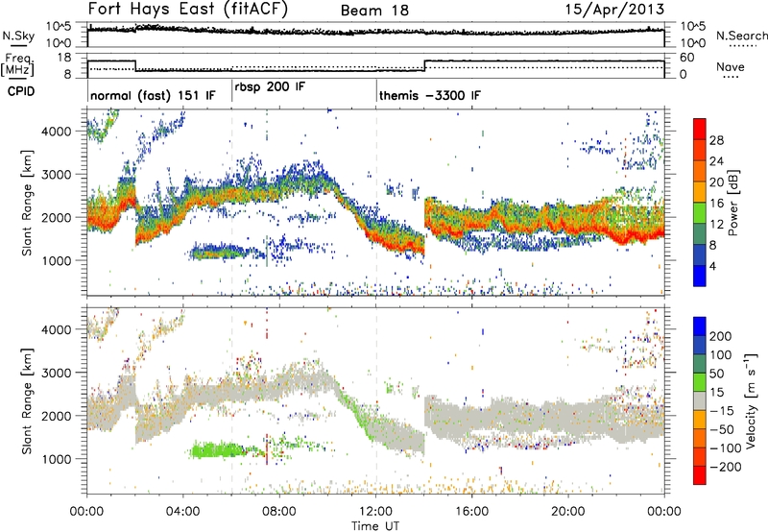The width and height of the screenshot is (768, 532).
Task: Click the gray segment of Velocity colorbar
Action: point(700,401)
